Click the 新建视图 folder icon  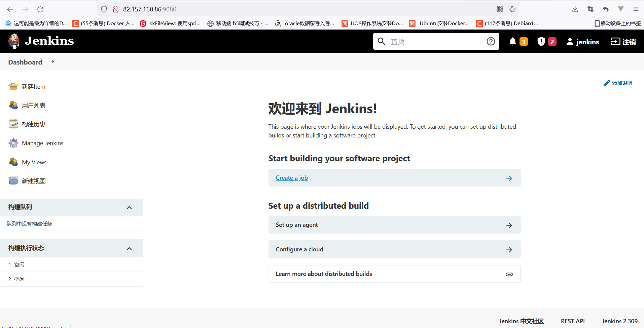pyautogui.click(x=13, y=181)
